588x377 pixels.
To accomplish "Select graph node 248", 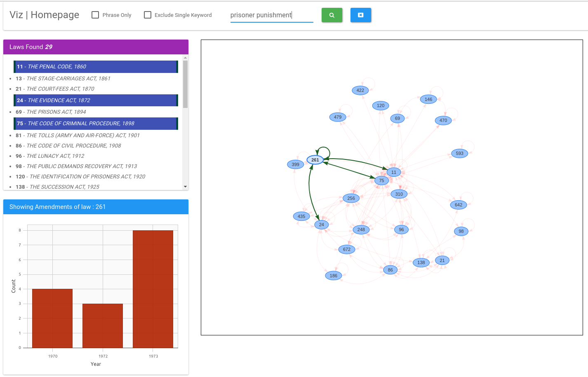I will pos(361,229).
